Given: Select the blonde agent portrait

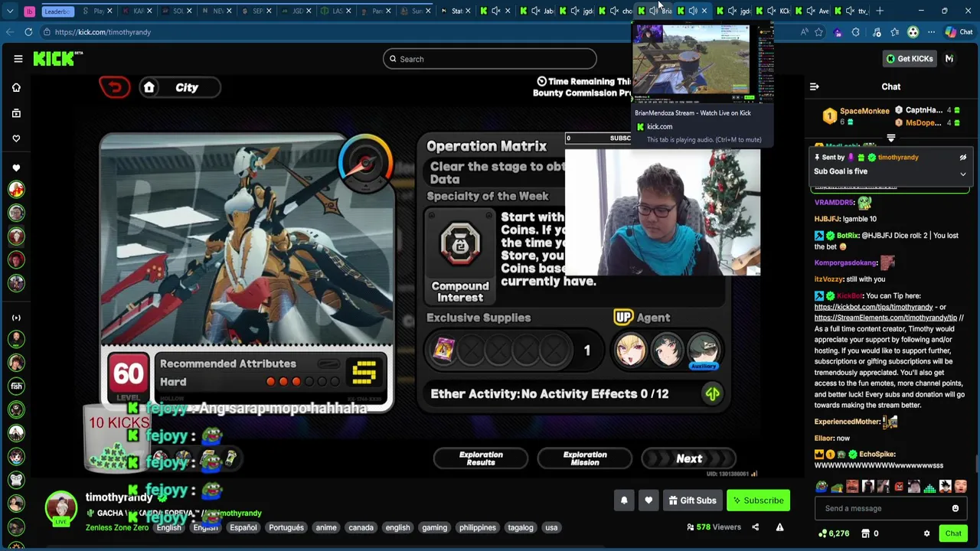Looking at the screenshot, I should 631,350.
